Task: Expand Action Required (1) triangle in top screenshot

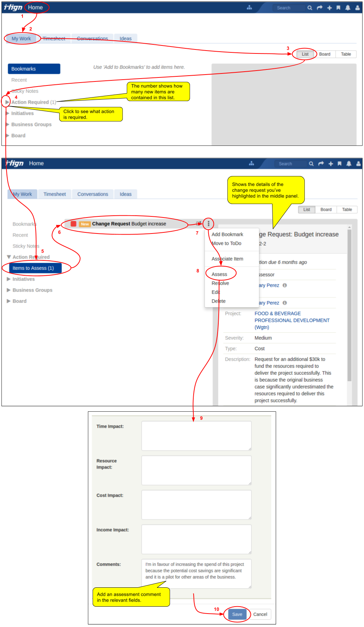Action: 7,102
